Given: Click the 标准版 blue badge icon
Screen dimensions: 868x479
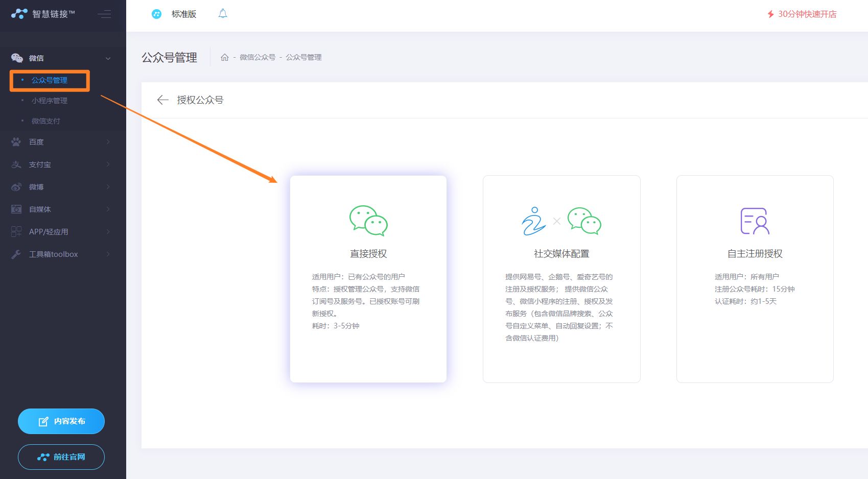Looking at the screenshot, I should click(x=157, y=14).
